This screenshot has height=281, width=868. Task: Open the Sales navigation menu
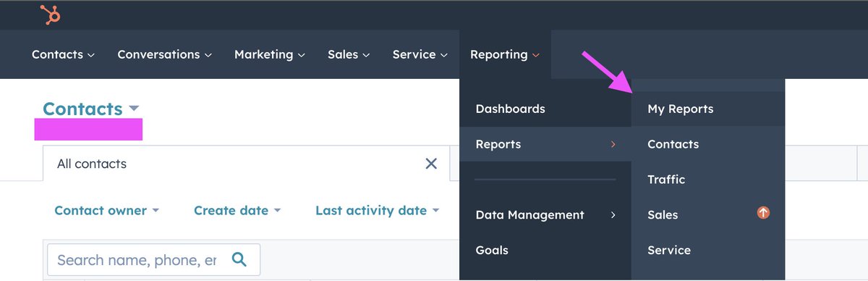(x=349, y=54)
